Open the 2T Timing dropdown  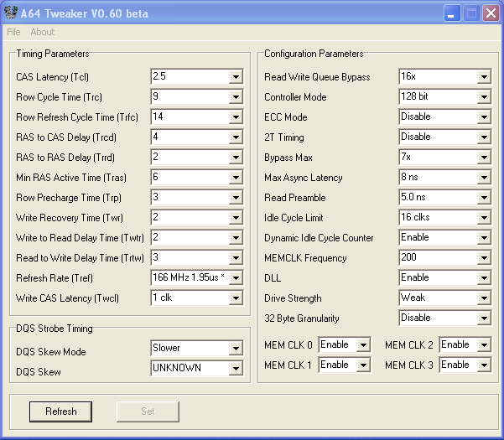tap(484, 137)
